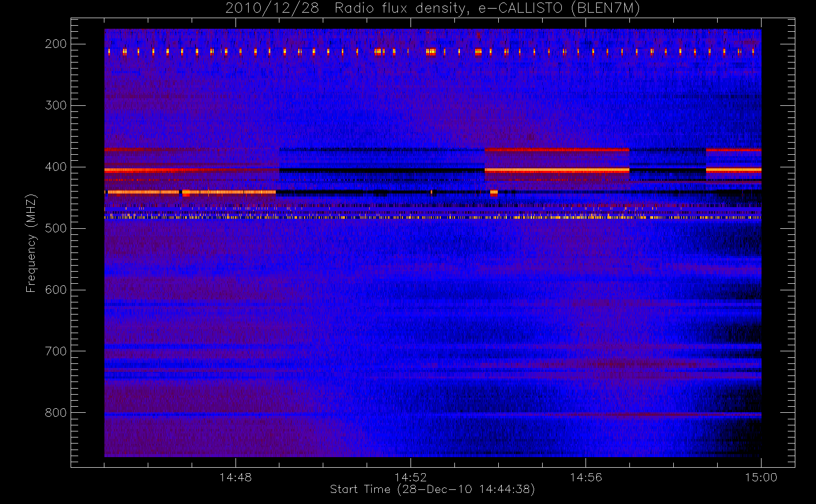Select the 500 frequency tick label
The width and height of the screenshot is (816, 504).
coord(56,228)
